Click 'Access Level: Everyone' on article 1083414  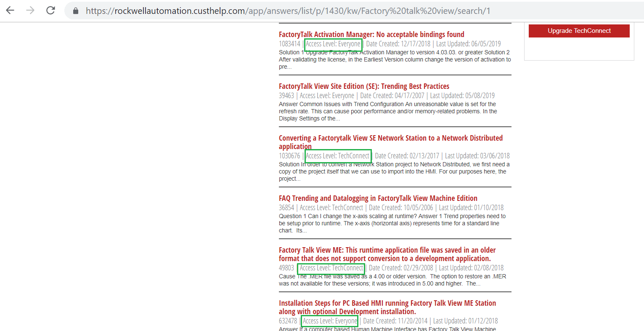pyautogui.click(x=333, y=44)
